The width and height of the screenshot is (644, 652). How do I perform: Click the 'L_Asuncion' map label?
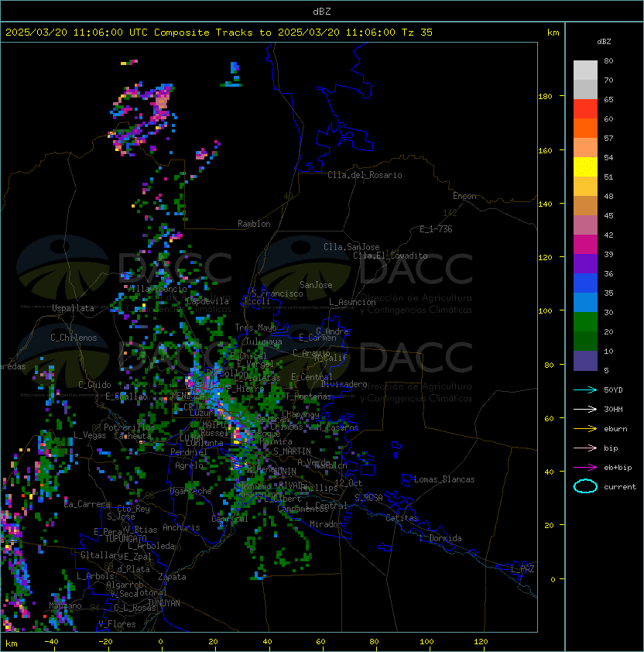coord(352,302)
